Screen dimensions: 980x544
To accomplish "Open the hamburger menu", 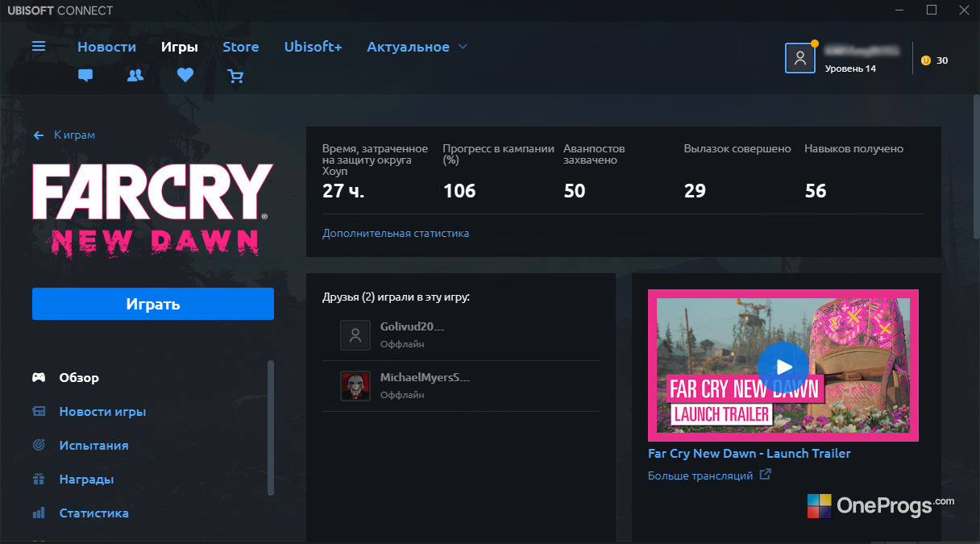I will pyautogui.click(x=39, y=46).
